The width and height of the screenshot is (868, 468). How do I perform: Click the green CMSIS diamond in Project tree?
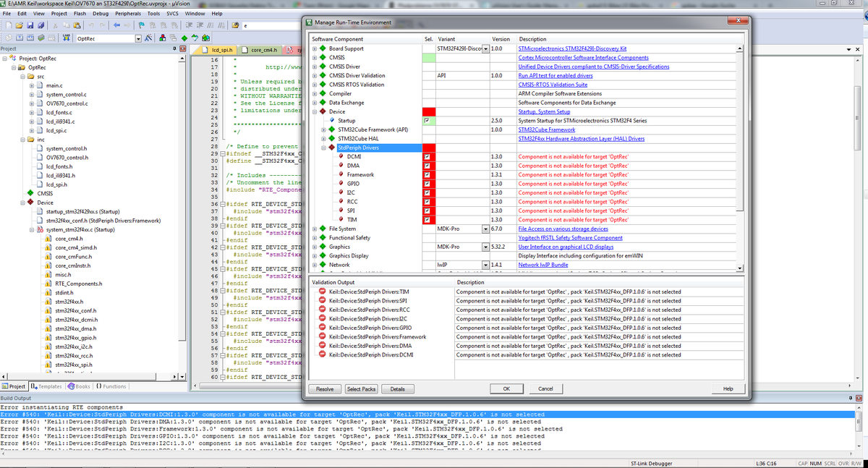click(30, 193)
